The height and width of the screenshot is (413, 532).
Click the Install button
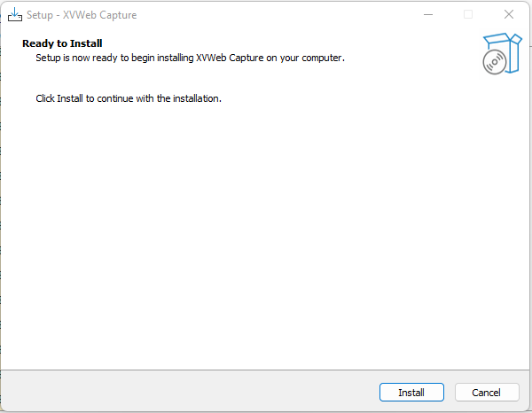point(411,393)
